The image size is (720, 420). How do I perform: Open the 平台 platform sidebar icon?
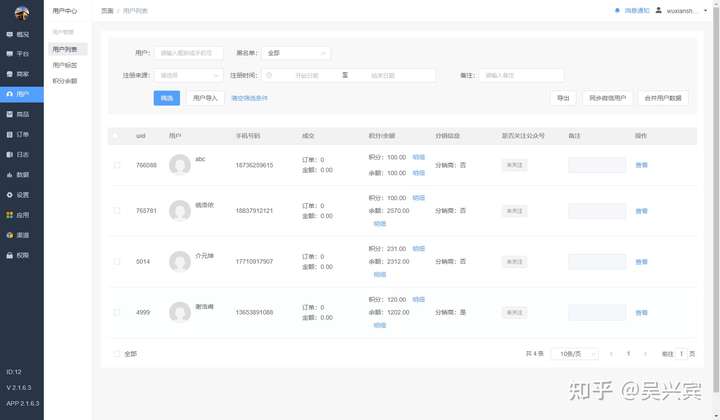click(10, 54)
